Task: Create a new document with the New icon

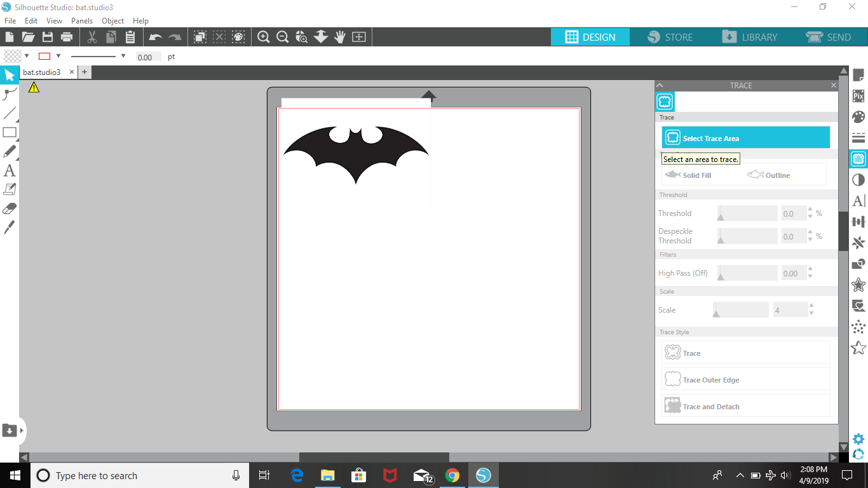Action: 10,37
